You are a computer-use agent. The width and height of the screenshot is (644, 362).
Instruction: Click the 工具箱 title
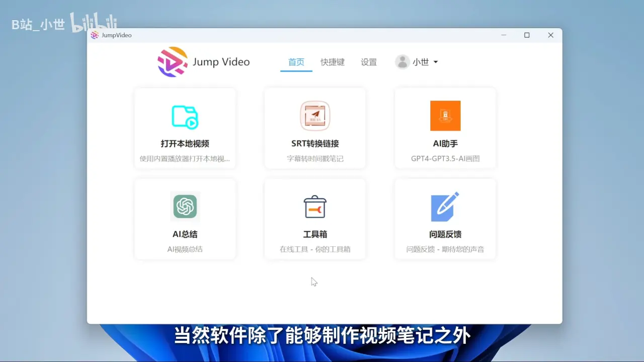[x=315, y=234]
